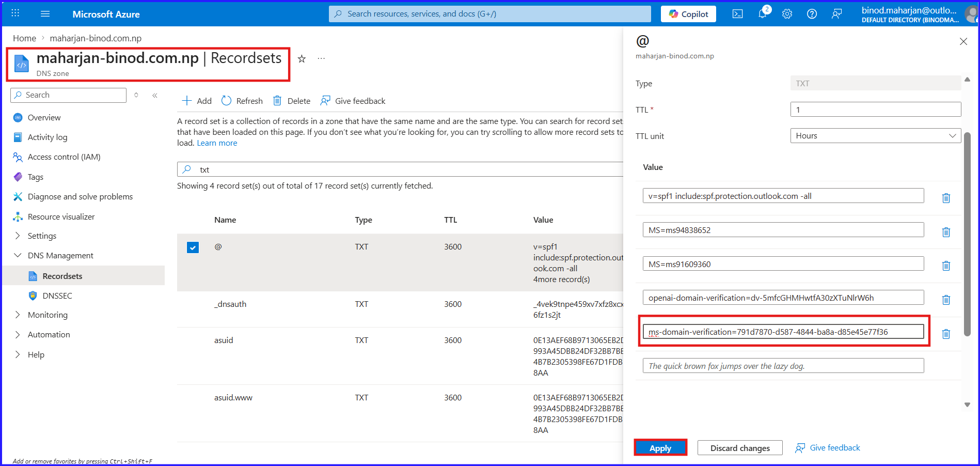Open the Learn more link
Viewport: 980px width, 466px height.
217,143
